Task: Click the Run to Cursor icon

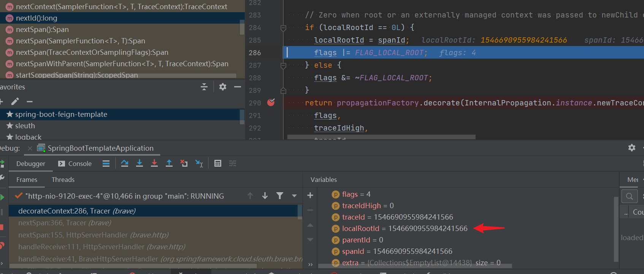Action: 199,163
